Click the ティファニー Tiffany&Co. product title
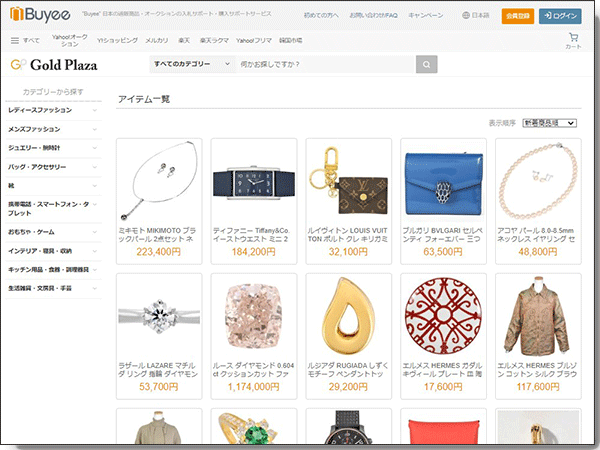600x450 pixels. [251, 235]
